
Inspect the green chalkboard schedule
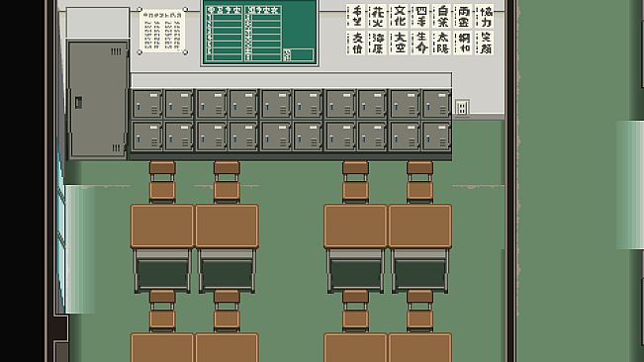tap(259, 32)
